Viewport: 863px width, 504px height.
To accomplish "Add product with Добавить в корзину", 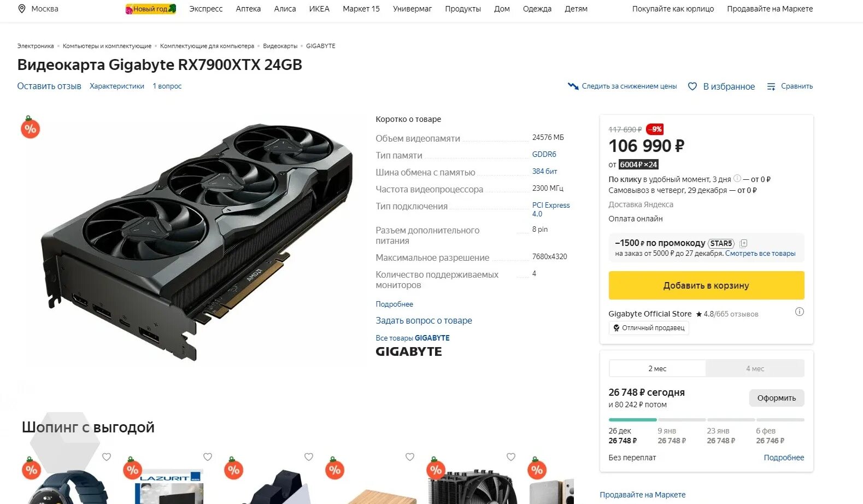I will click(706, 285).
